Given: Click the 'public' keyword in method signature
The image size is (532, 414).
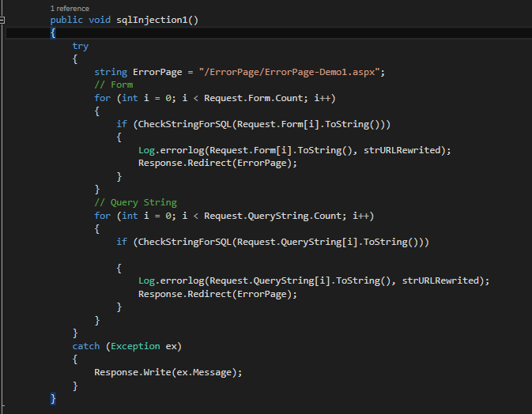Looking at the screenshot, I should point(66,20).
